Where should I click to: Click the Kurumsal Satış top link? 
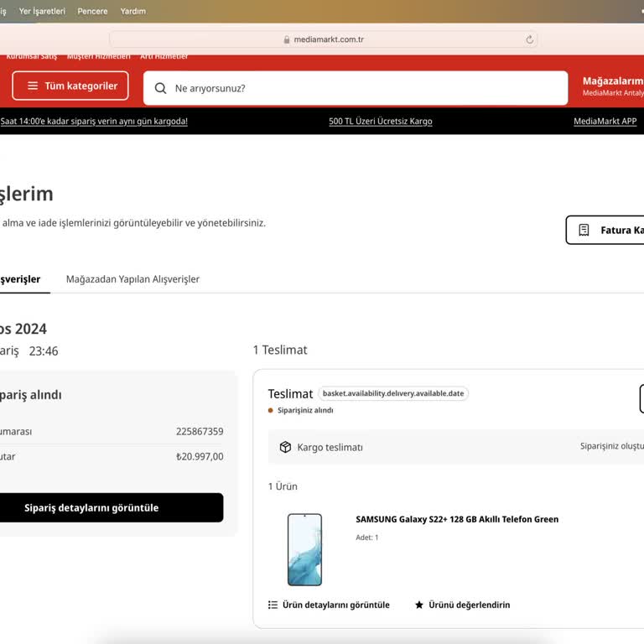pyautogui.click(x=32, y=56)
